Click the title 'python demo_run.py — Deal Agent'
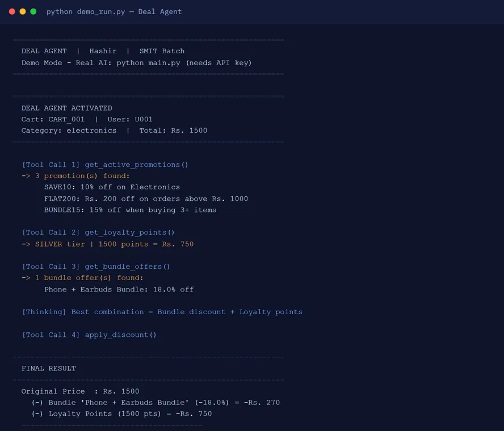504x431 pixels. click(x=114, y=12)
